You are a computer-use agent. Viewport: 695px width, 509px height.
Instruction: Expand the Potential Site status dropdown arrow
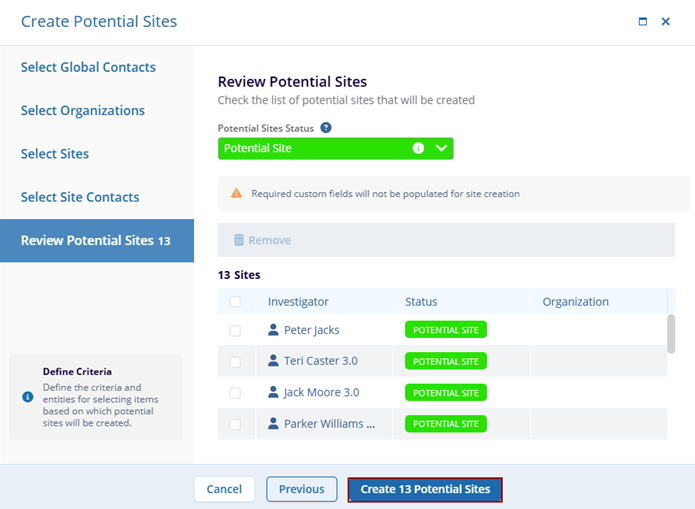(442, 148)
